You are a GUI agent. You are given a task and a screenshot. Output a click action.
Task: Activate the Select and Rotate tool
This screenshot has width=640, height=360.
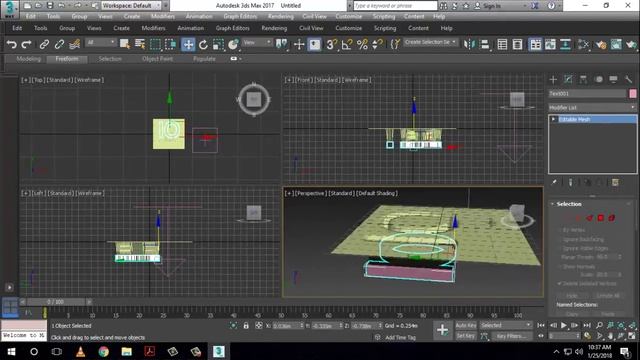203,44
